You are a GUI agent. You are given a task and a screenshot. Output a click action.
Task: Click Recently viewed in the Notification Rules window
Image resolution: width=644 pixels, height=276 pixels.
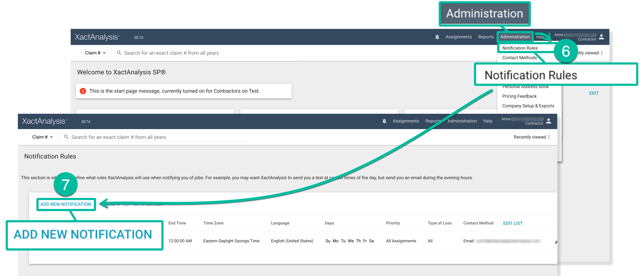pyautogui.click(x=530, y=137)
